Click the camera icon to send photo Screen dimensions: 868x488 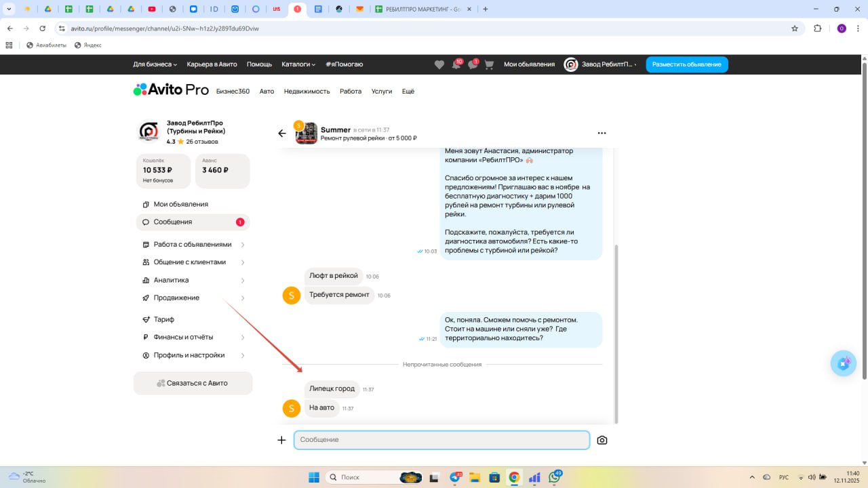pyautogui.click(x=602, y=440)
